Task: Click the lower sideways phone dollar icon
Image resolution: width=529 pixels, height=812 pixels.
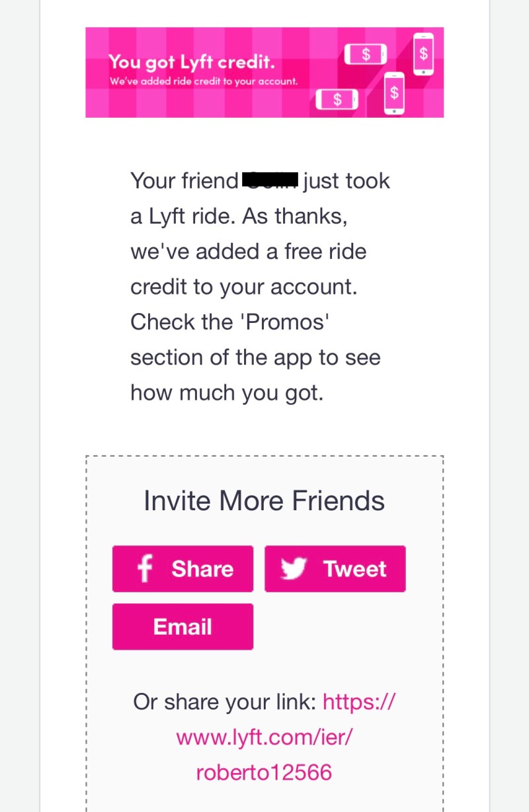Action: tap(337, 100)
